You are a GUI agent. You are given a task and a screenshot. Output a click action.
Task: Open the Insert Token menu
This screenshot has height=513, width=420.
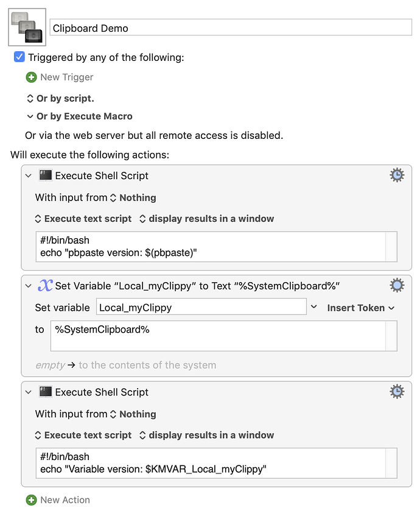[x=361, y=308]
